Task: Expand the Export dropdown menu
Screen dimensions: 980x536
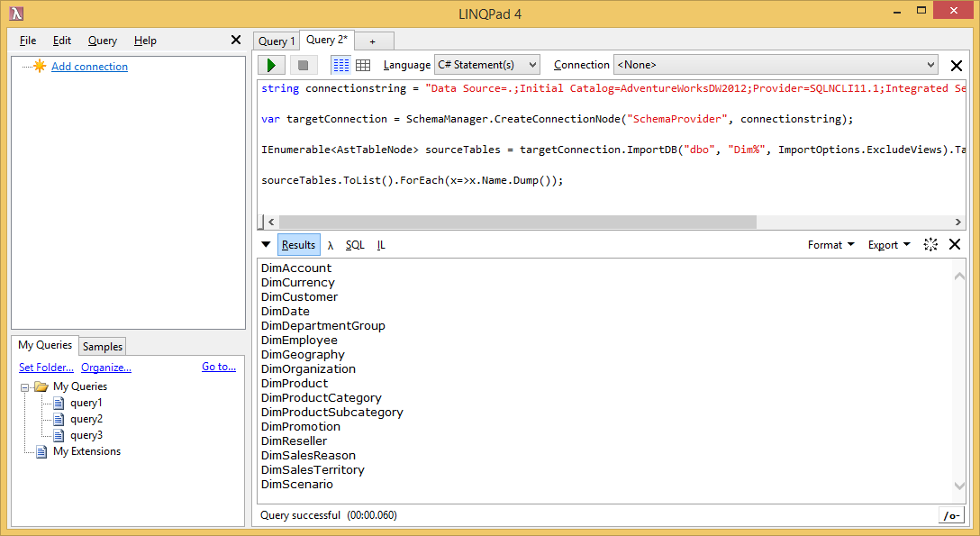Action: point(888,245)
